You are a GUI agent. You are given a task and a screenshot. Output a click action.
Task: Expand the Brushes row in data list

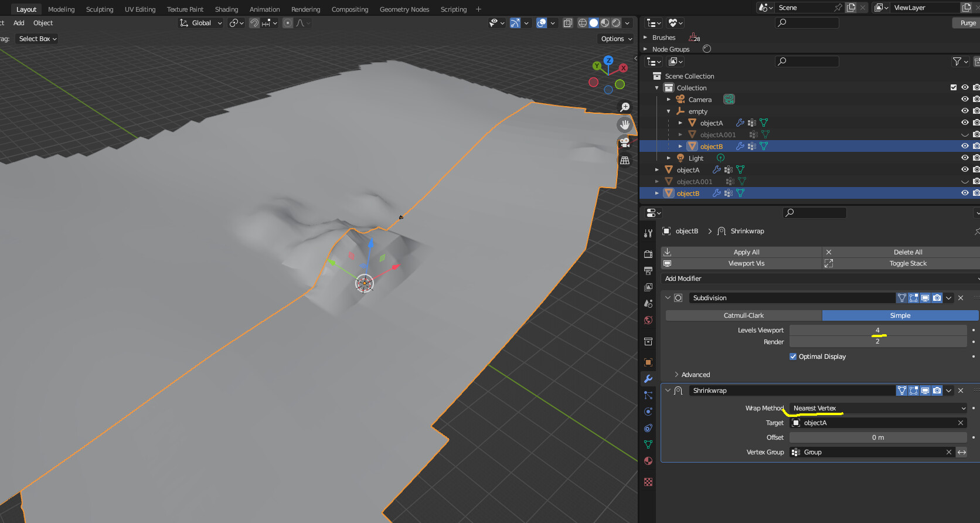[x=645, y=38]
